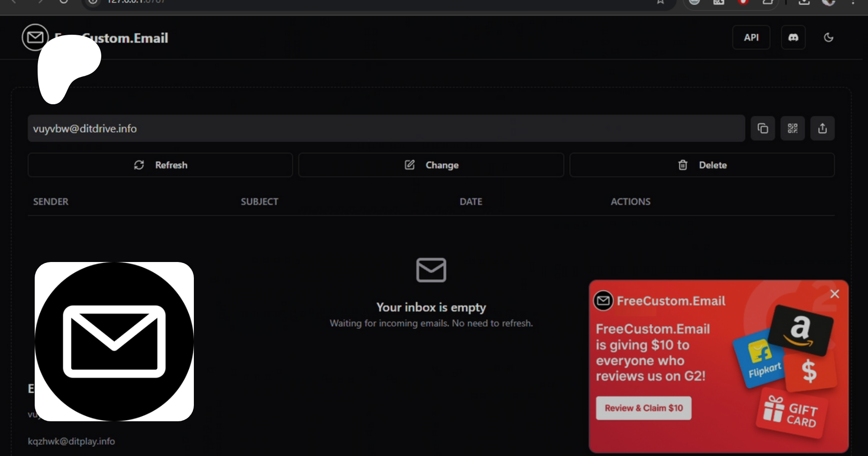Click Review & Claim $10 button
The image size is (868, 456).
coord(643,408)
